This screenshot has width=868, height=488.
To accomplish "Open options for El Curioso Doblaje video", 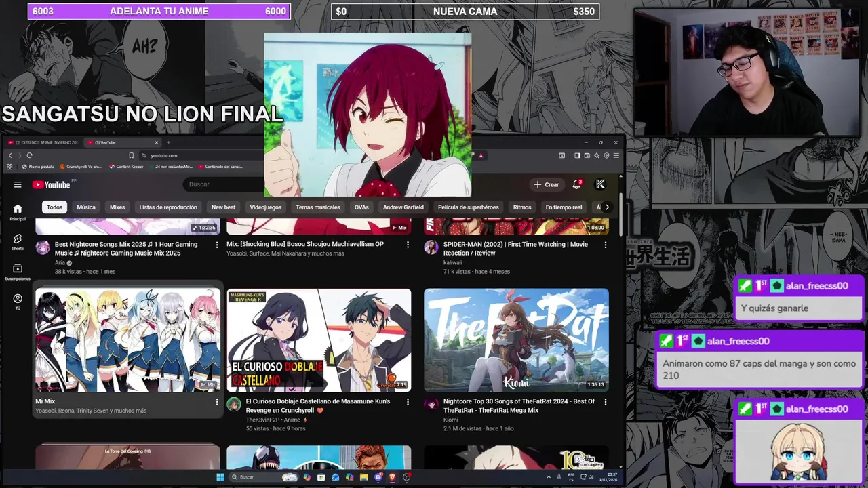I will click(408, 402).
